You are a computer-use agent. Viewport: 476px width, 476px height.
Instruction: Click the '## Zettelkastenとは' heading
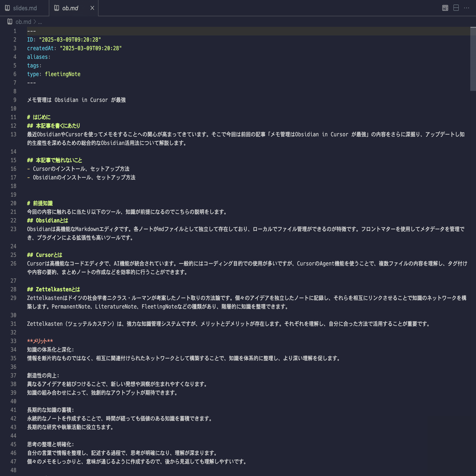tap(54, 290)
